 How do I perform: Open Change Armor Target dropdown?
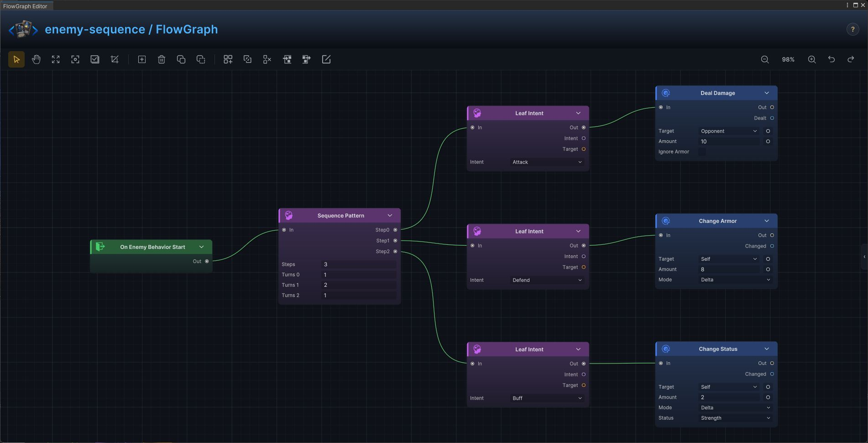[x=729, y=259]
